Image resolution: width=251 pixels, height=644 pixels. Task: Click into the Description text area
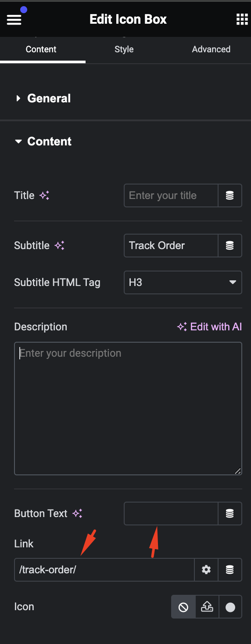pos(128,409)
